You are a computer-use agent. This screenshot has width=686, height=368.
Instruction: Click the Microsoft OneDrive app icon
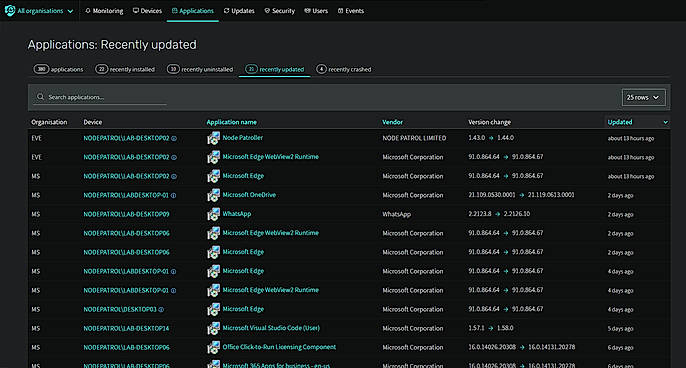[x=214, y=195]
